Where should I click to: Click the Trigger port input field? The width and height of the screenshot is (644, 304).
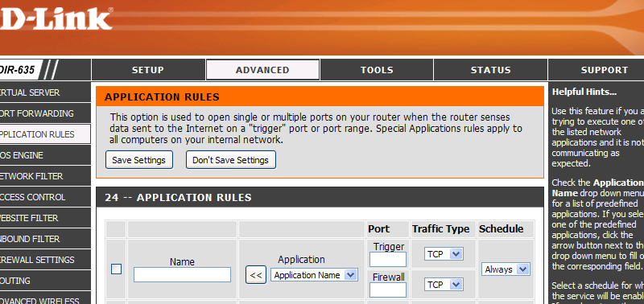(x=388, y=259)
